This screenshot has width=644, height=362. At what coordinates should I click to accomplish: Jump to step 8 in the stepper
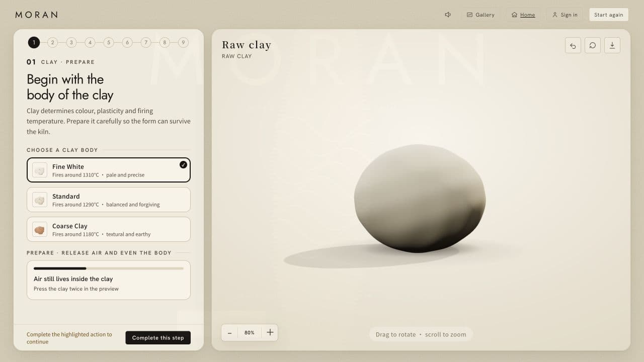coord(165,43)
